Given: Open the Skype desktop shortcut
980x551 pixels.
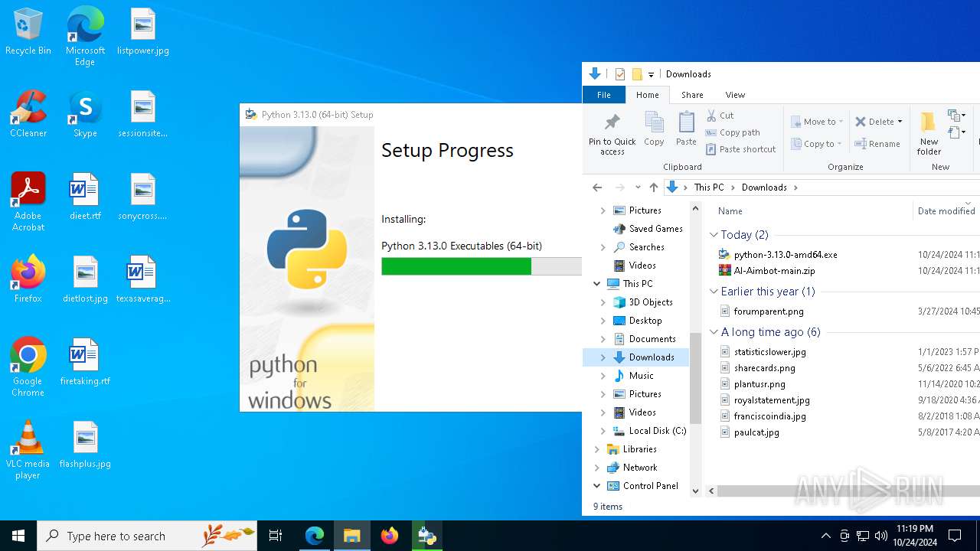Looking at the screenshot, I should (85, 115).
